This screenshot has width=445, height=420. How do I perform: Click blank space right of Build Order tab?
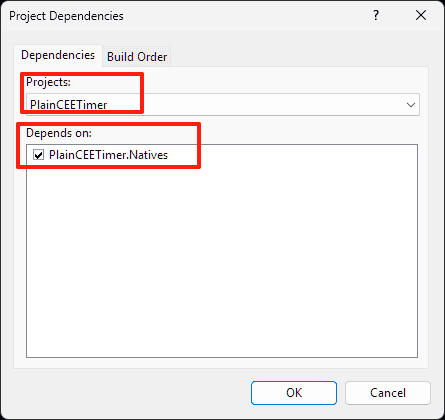[x=300, y=56]
